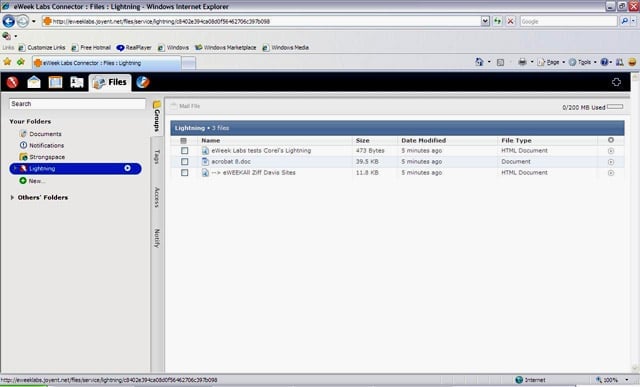
Task: Click the Print icon in command bar
Action: [522, 62]
